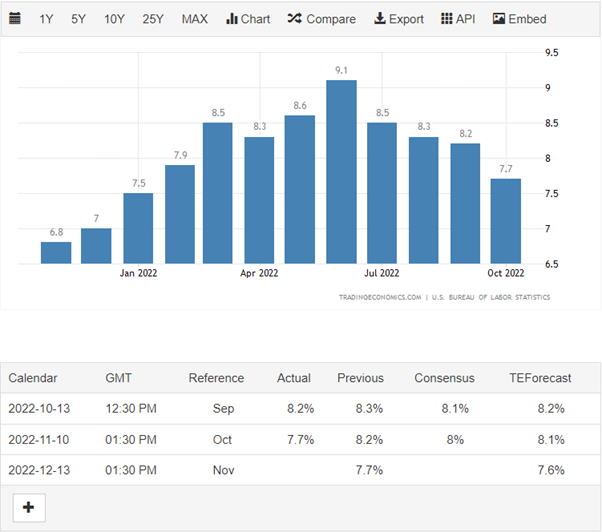Image resolution: width=602 pixels, height=532 pixels.
Task: Switch to the 25Y time range
Action: [153, 19]
